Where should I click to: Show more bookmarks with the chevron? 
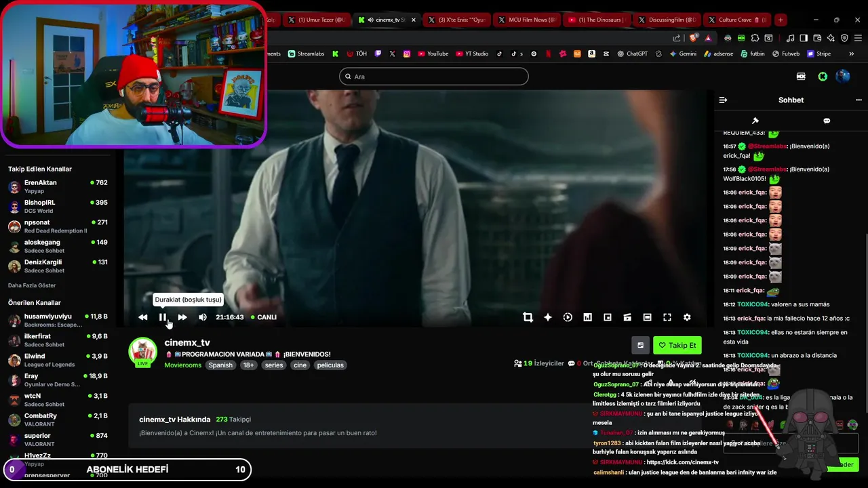coord(852,54)
